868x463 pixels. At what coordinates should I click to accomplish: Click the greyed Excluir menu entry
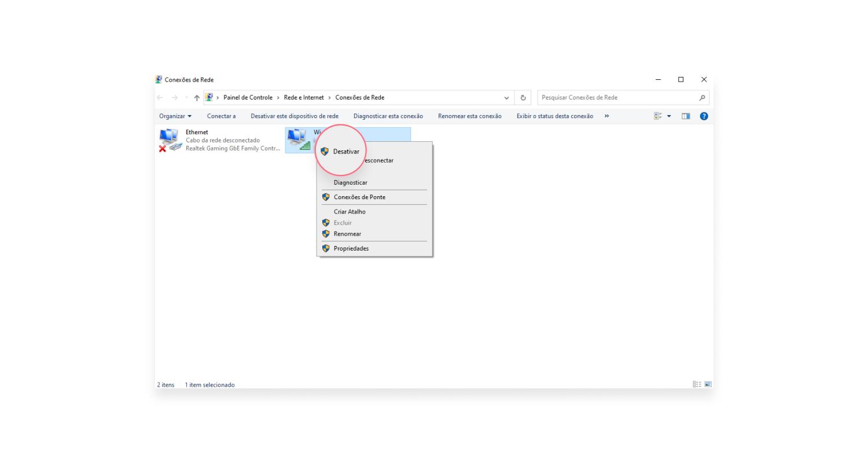pyautogui.click(x=343, y=222)
